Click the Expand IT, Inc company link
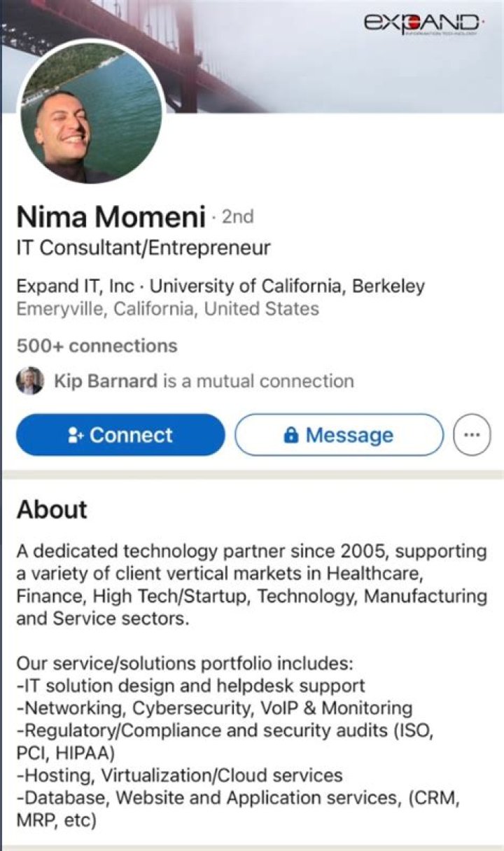 tap(75, 286)
